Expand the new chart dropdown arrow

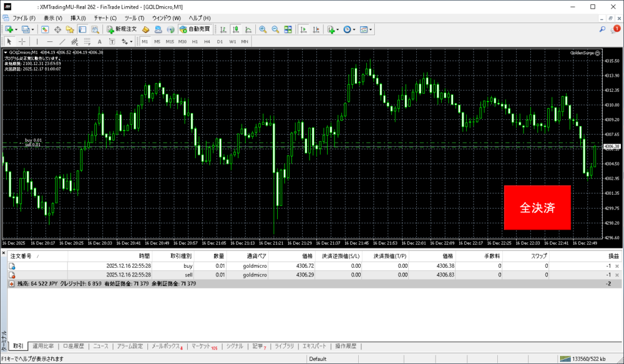coord(16,29)
